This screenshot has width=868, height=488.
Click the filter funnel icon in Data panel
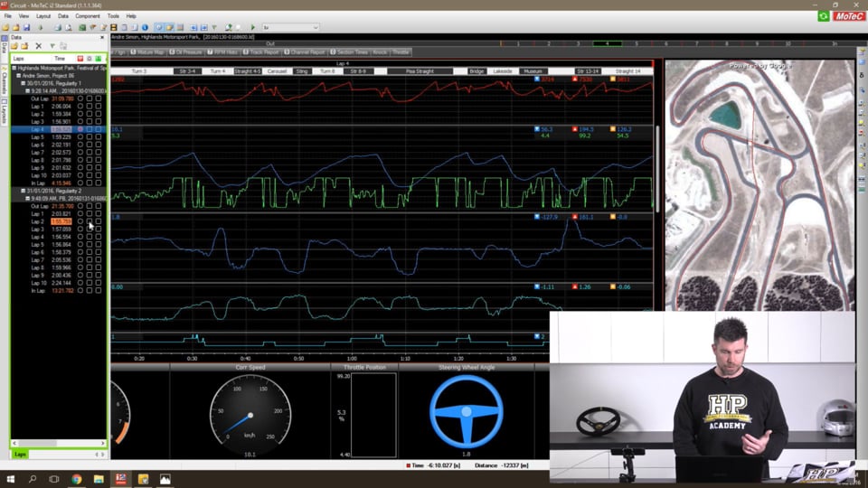pos(52,46)
